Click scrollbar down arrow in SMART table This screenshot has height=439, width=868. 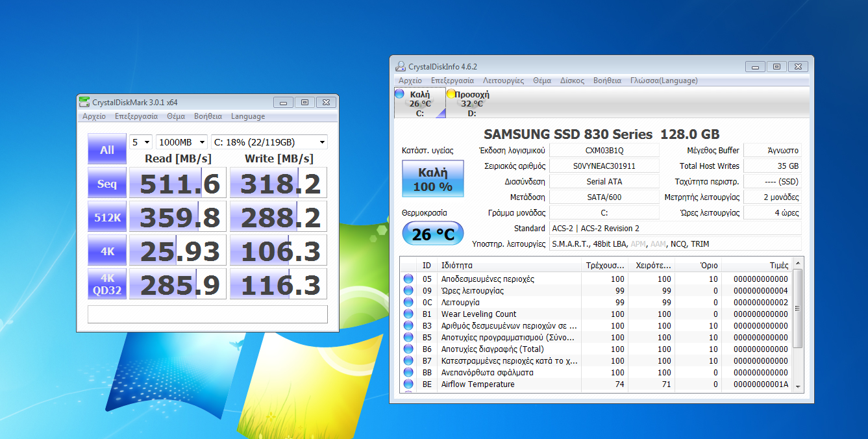tap(798, 386)
